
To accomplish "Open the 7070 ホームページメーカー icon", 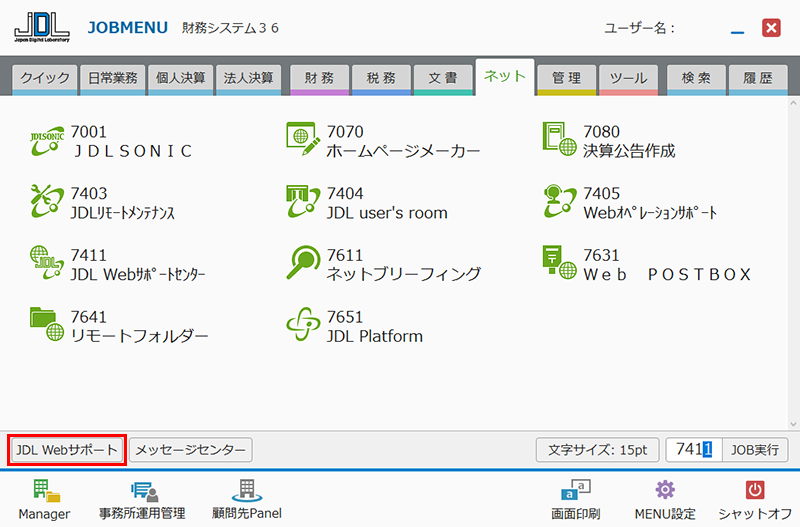I will pos(303,138).
